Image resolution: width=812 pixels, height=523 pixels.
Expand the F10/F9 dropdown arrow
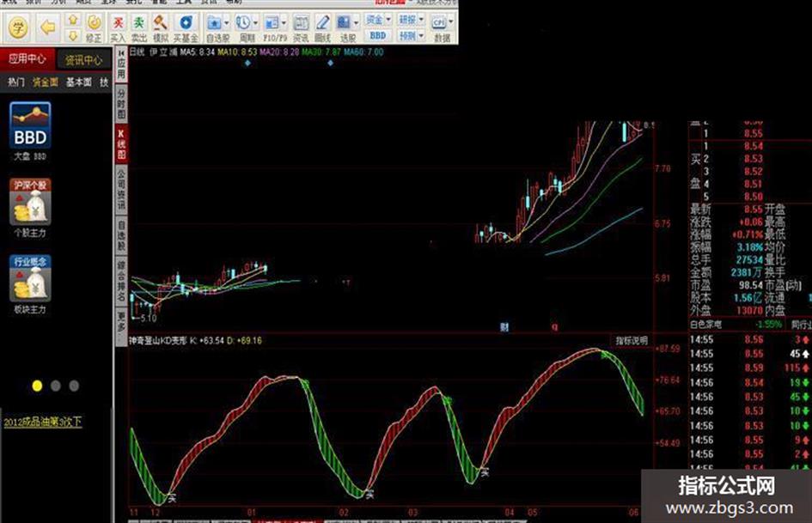tap(284, 23)
